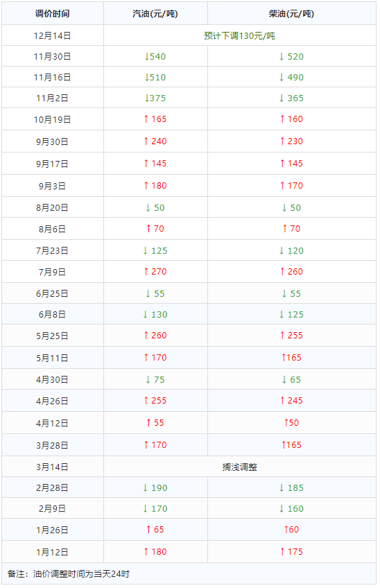The width and height of the screenshot is (380, 588).
Task: Click diesel ↑255 in the 5月25日 row
Action: click(291, 336)
